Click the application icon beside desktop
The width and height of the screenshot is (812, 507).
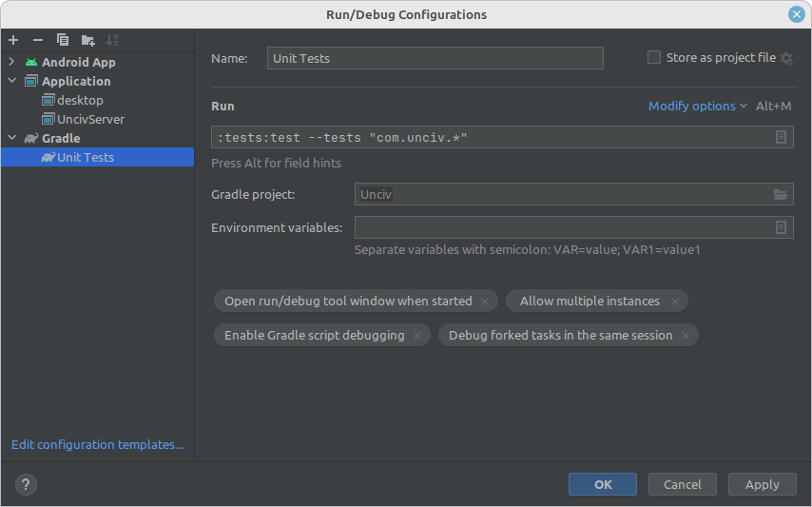[48, 100]
